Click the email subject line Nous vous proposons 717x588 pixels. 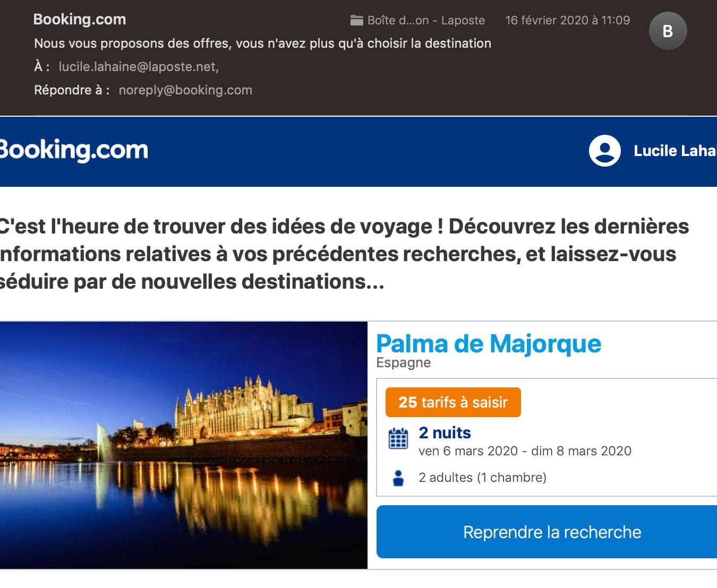click(x=262, y=44)
